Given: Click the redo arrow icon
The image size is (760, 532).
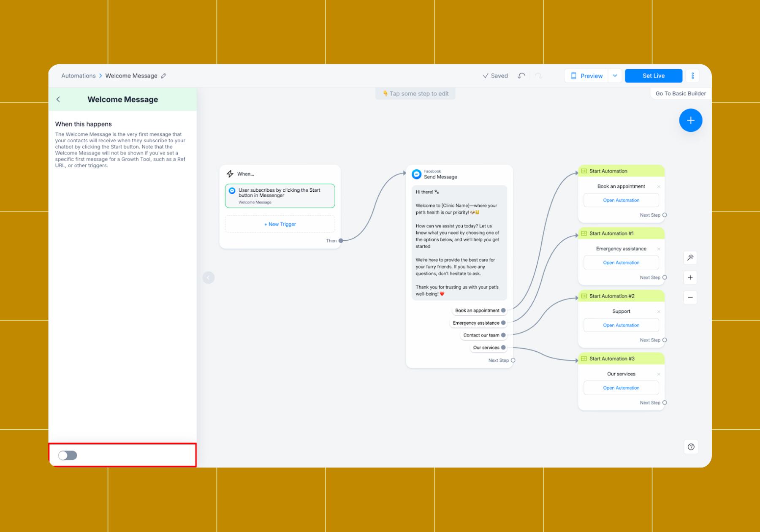Looking at the screenshot, I should tap(538, 76).
